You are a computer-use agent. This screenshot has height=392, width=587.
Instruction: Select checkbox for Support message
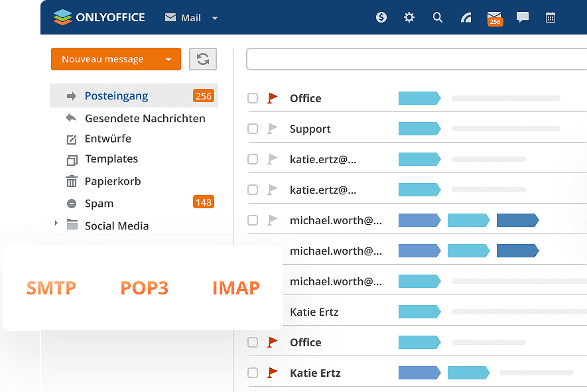(x=253, y=129)
